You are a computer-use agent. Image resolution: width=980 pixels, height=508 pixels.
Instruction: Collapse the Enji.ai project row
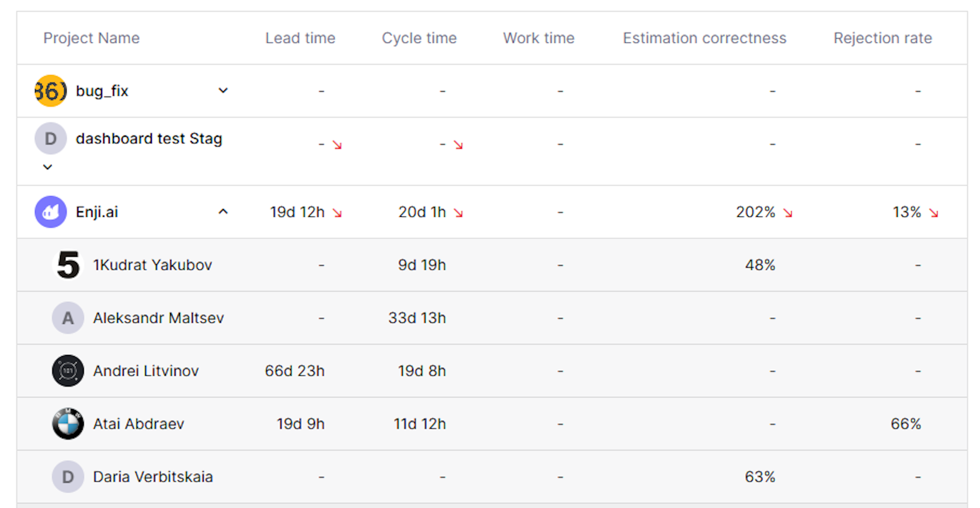coord(223,212)
